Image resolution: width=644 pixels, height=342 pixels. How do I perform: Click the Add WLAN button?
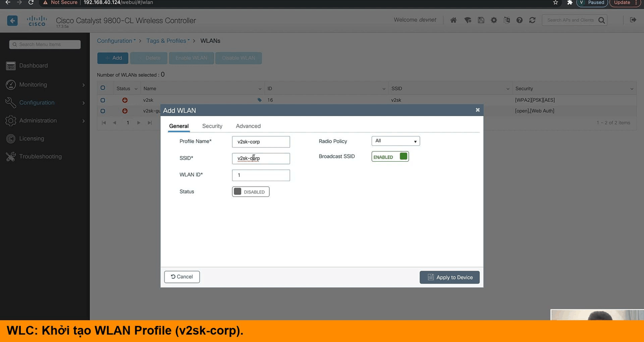pyautogui.click(x=113, y=58)
